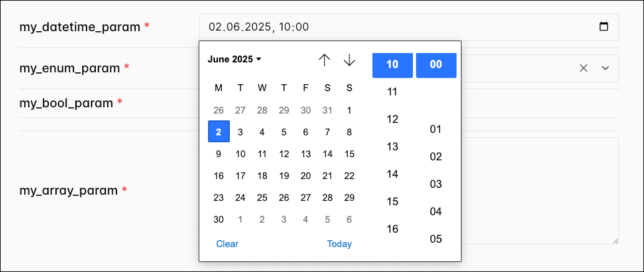Select hour 16 in the hour column
Viewport: 644px width, 272px height.
tap(392, 229)
